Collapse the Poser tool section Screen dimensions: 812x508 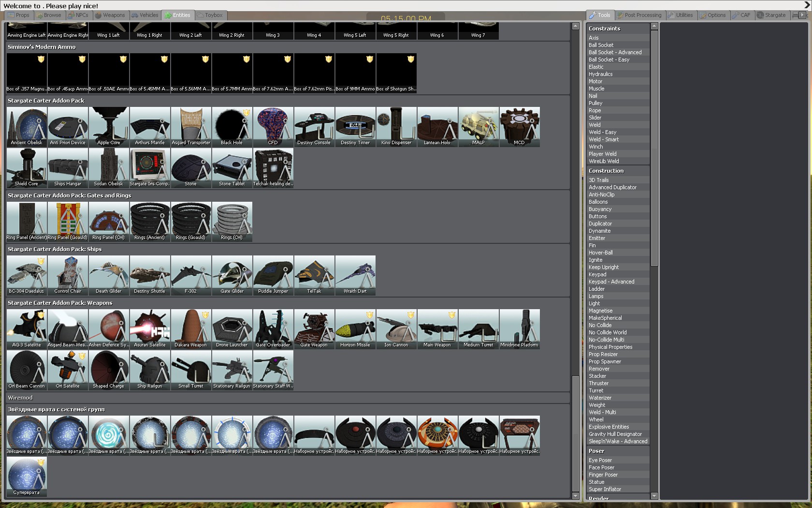(596, 451)
